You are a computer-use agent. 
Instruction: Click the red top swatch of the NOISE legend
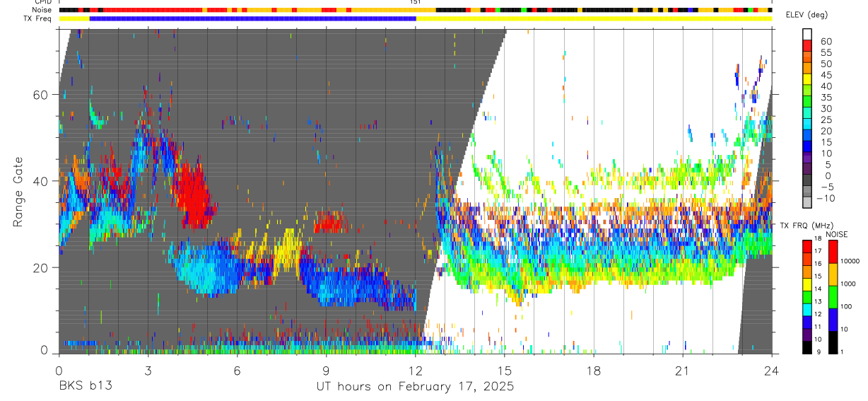pyautogui.click(x=833, y=251)
